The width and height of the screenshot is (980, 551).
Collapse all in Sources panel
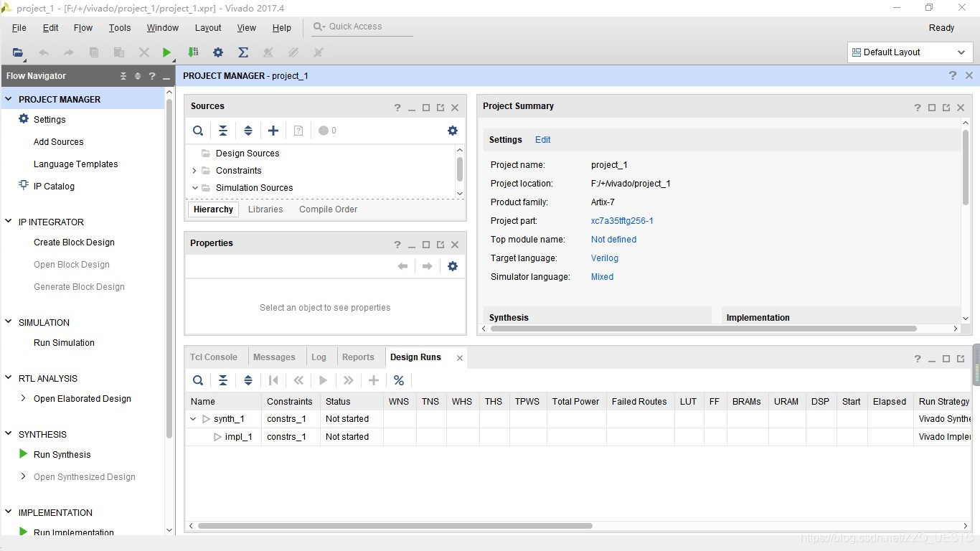pyautogui.click(x=223, y=131)
